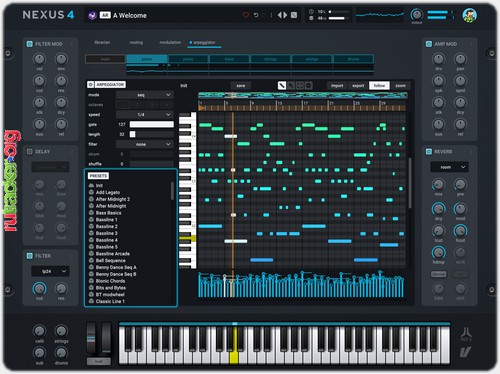This screenshot has height=374, width=500.
Task: Open the delay type dropdown
Action: point(50,167)
